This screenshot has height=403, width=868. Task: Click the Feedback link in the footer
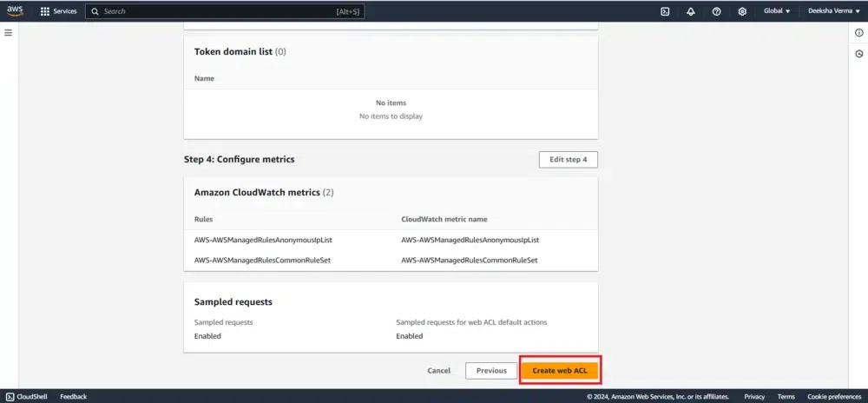coord(74,396)
